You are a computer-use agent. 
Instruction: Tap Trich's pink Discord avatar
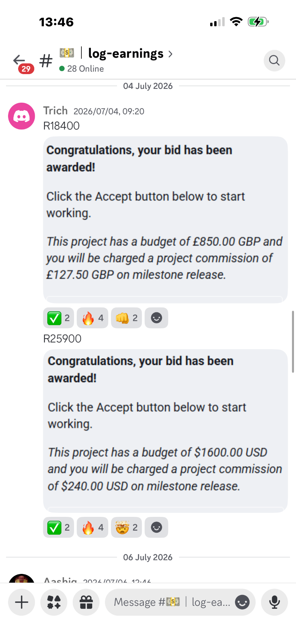[21, 116]
